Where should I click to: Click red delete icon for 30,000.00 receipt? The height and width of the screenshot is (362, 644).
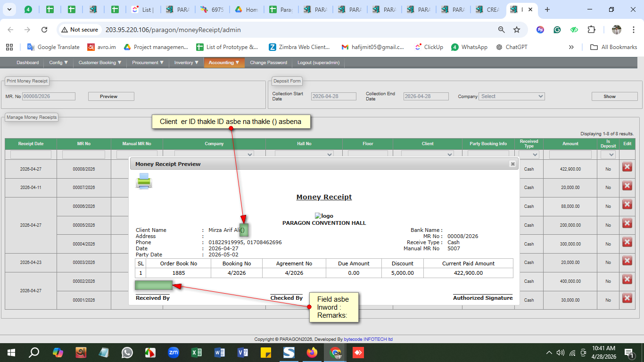point(627,298)
